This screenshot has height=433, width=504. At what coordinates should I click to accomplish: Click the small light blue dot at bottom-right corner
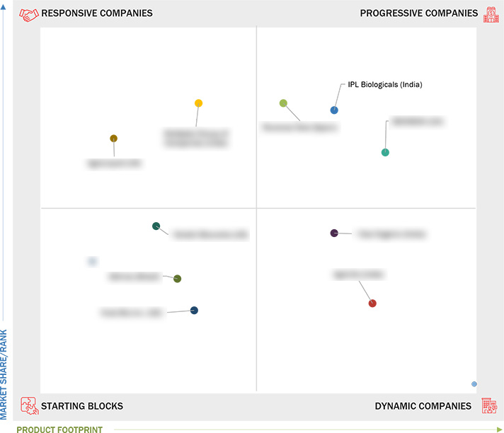coord(474,384)
